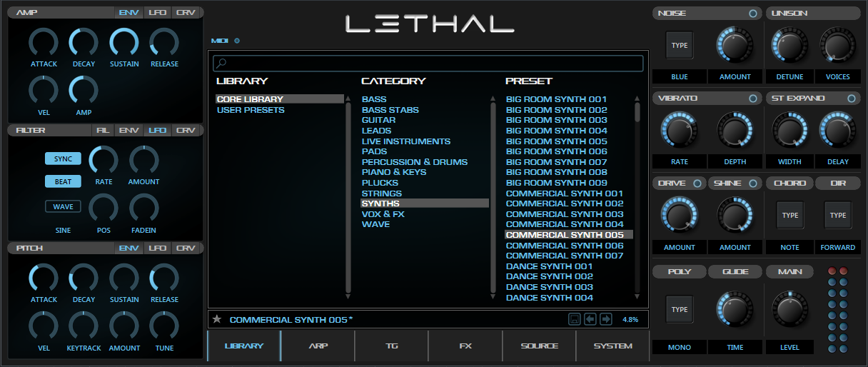The height and width of the screenshot is (367, 868).
Task: Favorite the preset with star icon
Action: tap(217, 319)
